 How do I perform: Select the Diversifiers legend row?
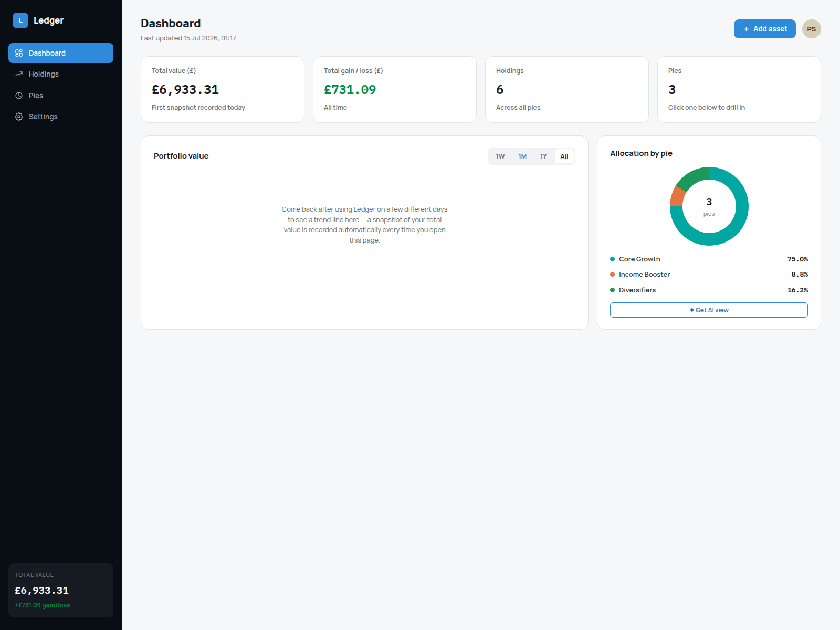[709, 290]
